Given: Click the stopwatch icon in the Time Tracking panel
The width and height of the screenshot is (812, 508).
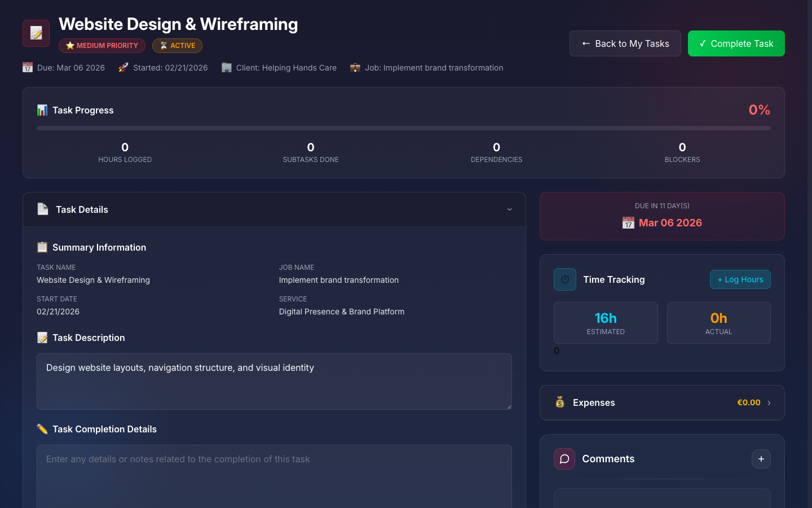Looking at the screenshot, I should tap(564, 279).
